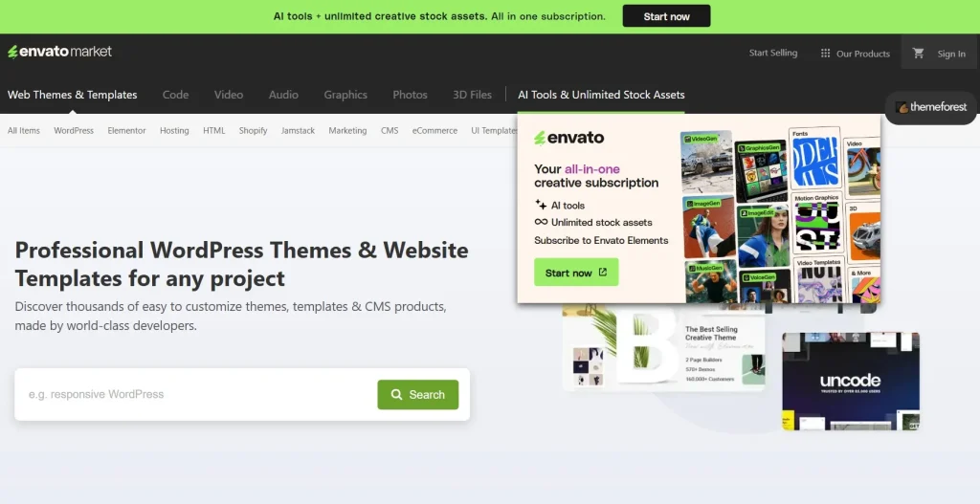Viewport: 980px width, 504px height.
Task: Click the Video Templates tile in promo
Action: 819,280
